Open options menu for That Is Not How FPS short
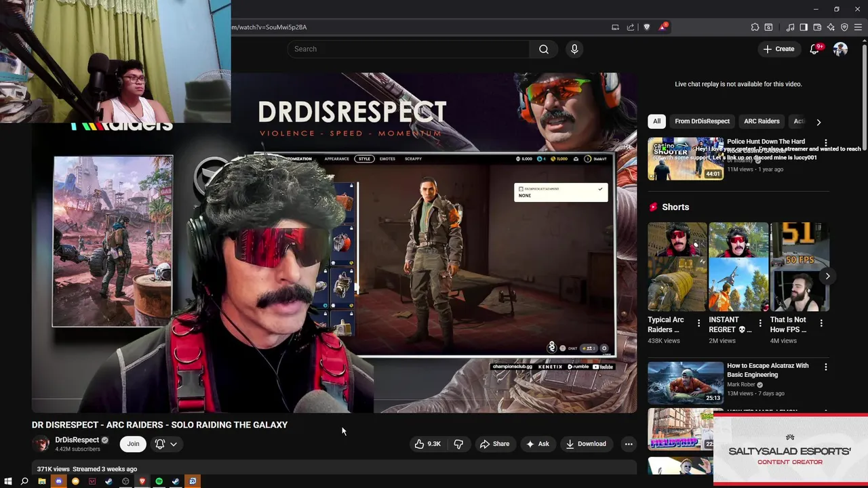The width and height of the screenshot is (868, 488). (x=821, y=324)
